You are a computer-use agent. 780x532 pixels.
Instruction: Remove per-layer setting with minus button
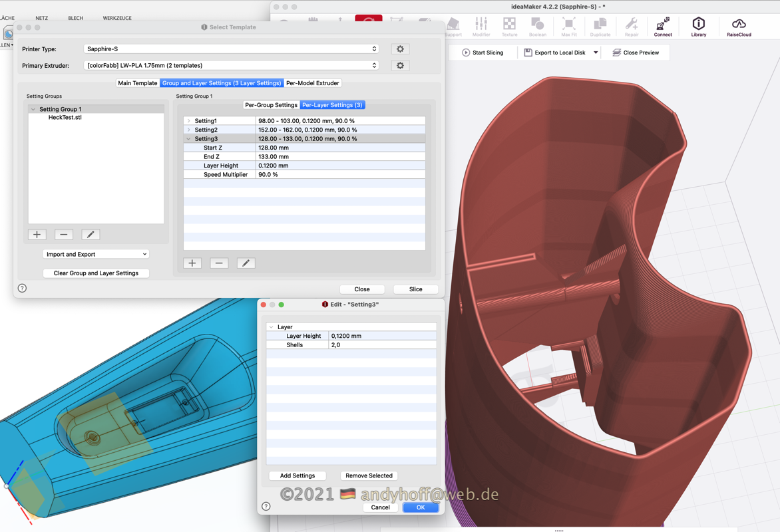tap(219, 263)
